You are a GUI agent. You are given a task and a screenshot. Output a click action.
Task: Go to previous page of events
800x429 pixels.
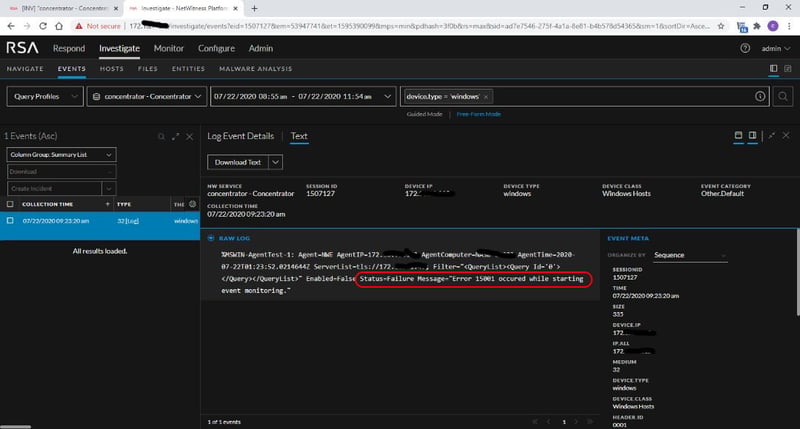coord(549,422)
